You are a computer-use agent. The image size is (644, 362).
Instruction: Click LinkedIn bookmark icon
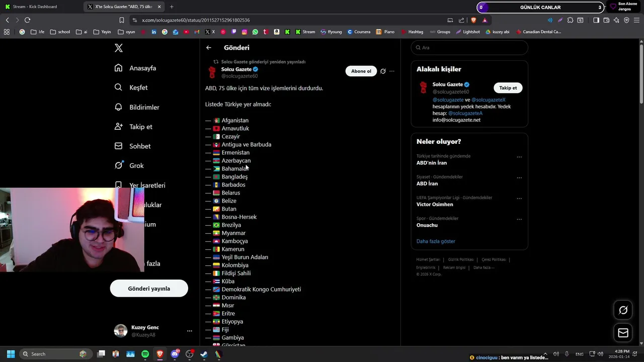[153, 32]
